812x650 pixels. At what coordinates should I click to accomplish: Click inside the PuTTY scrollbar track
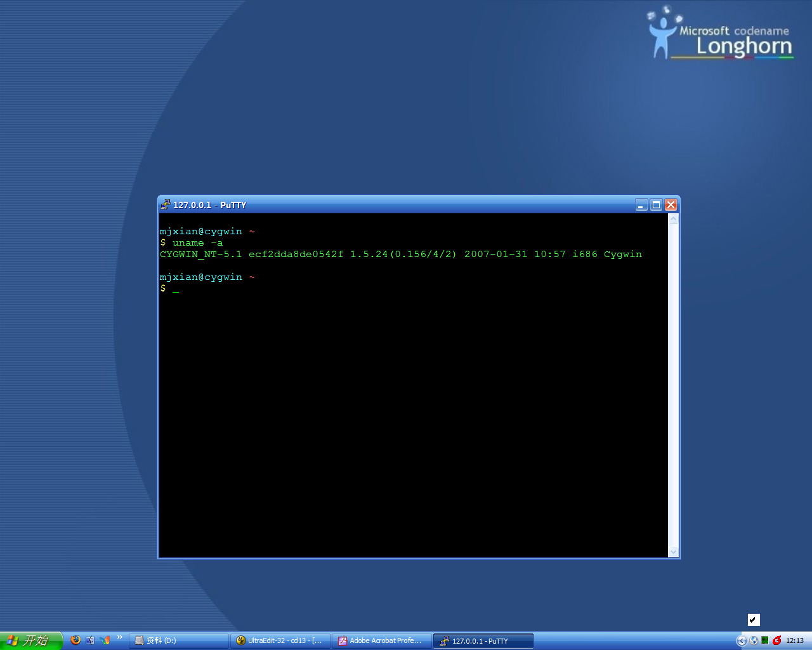[674, 385]
